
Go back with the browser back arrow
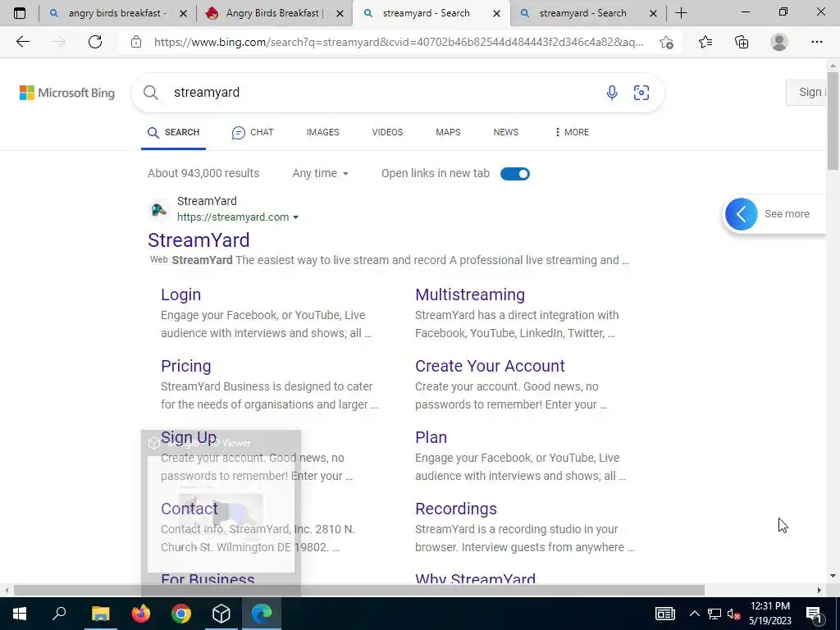(x=22, y=42)
